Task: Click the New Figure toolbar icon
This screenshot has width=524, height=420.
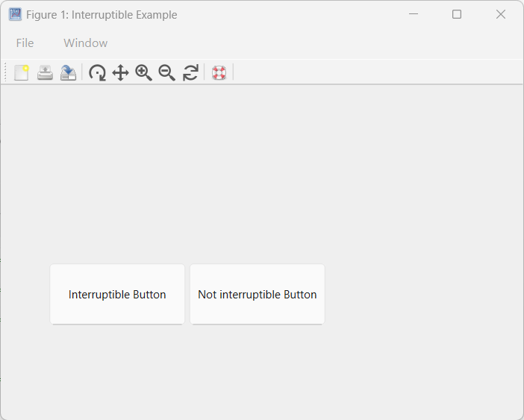Action: click(22, 72)
